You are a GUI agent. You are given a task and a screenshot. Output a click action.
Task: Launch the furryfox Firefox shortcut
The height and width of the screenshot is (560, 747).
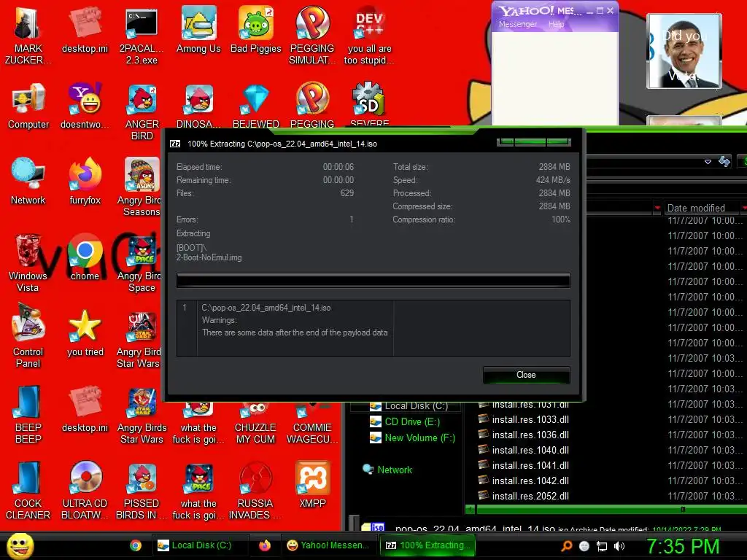coord(85,181)
